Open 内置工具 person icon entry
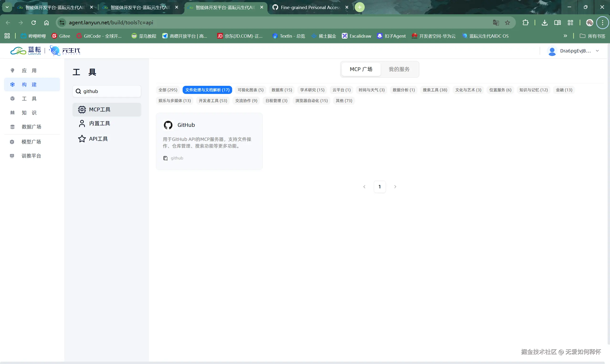 click(x=82, y=123)
